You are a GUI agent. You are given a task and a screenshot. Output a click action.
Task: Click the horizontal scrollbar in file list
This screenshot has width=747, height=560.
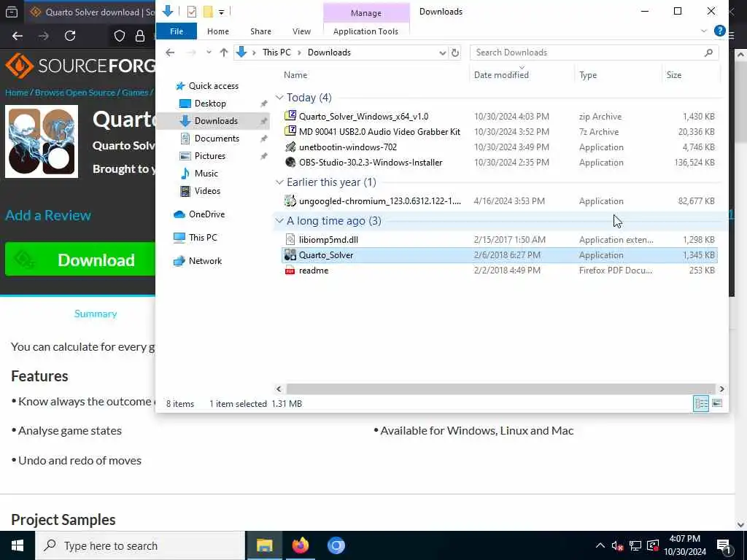click(500, 389)
